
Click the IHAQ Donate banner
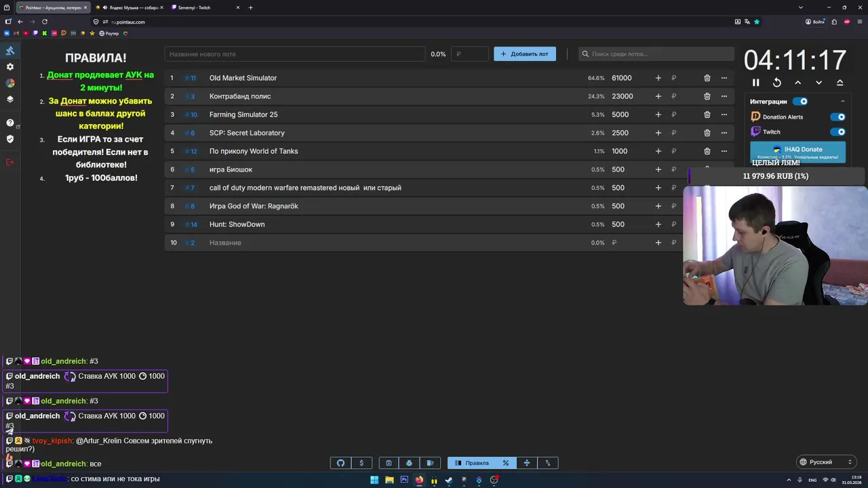pos(797,152)
